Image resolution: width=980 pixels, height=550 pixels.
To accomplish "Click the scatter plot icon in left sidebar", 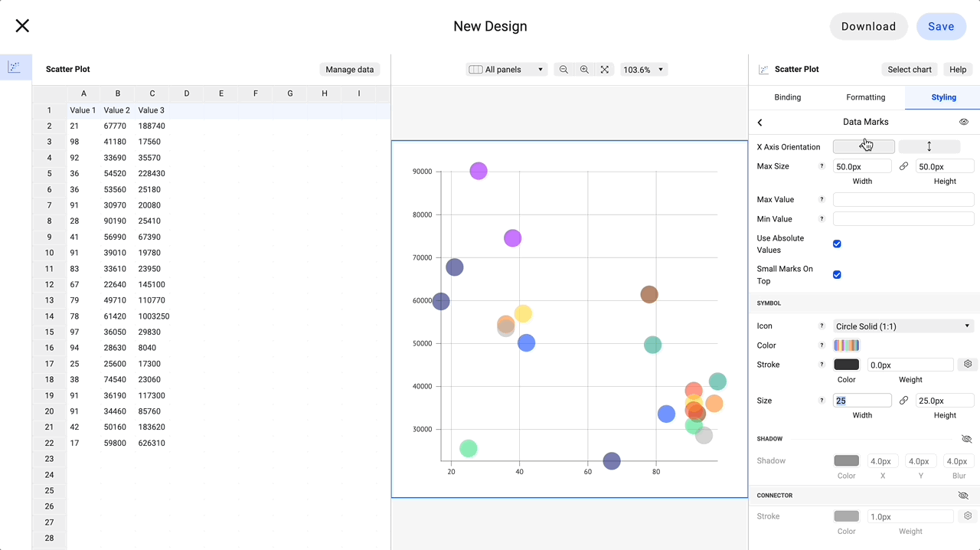I will tap(15, 67).
